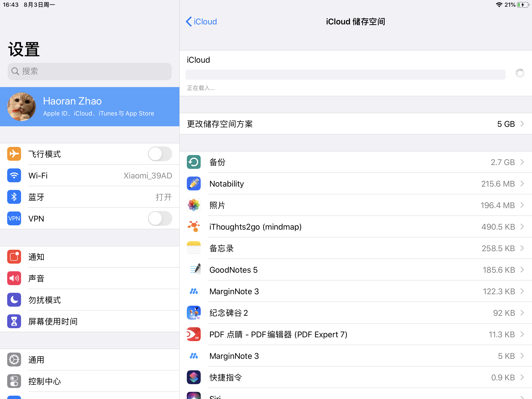Screen dimensions: 532x399
Task: Enable the VPN switch
Action: (x=160, y=218)
